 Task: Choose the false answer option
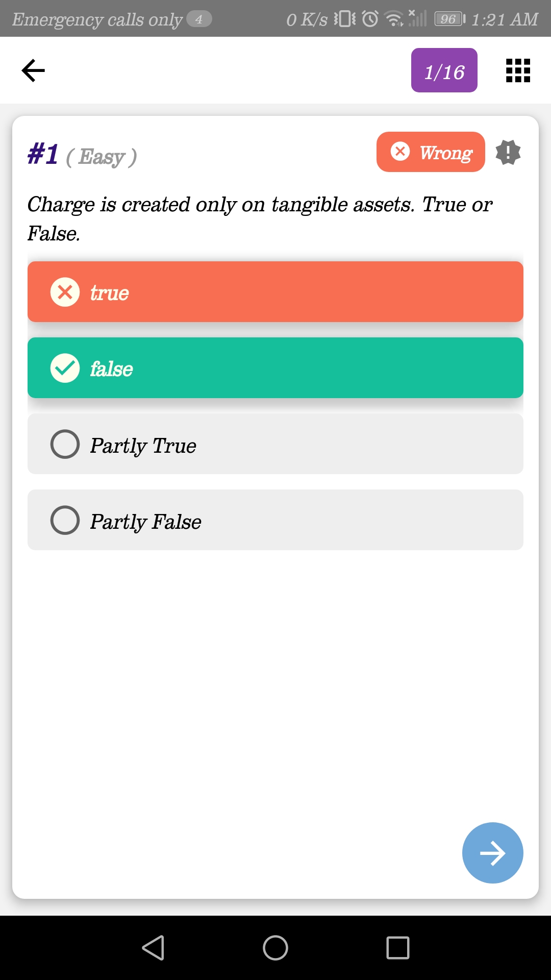pos(275,368)
